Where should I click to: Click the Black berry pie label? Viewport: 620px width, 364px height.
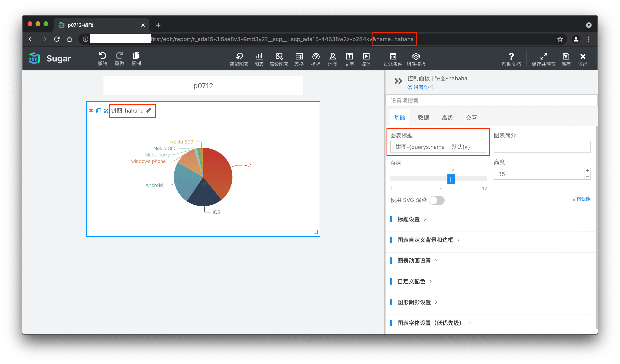coord(157,155)
